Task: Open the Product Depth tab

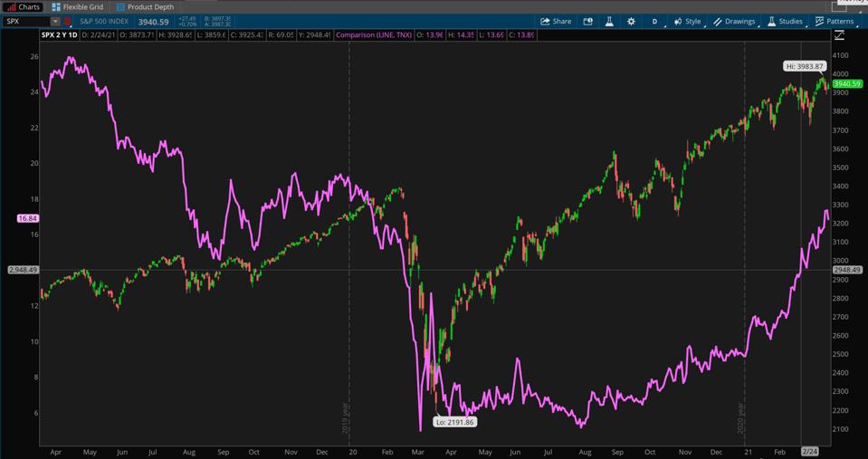Action: (x=145, y=6)
